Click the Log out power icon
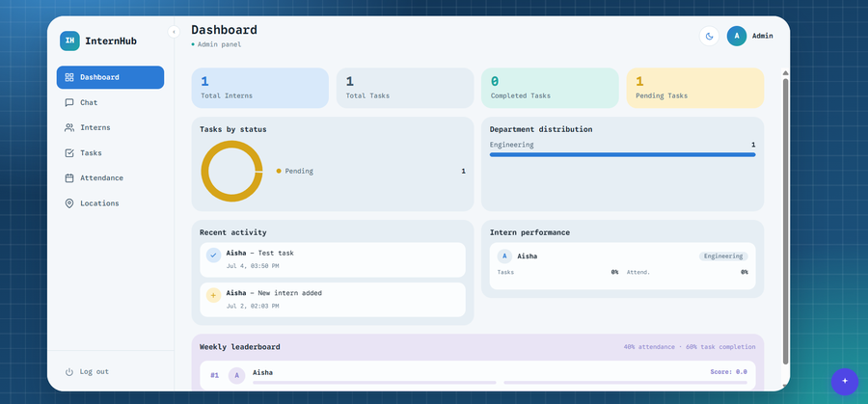The image size is (868, 404). point(69,372)
